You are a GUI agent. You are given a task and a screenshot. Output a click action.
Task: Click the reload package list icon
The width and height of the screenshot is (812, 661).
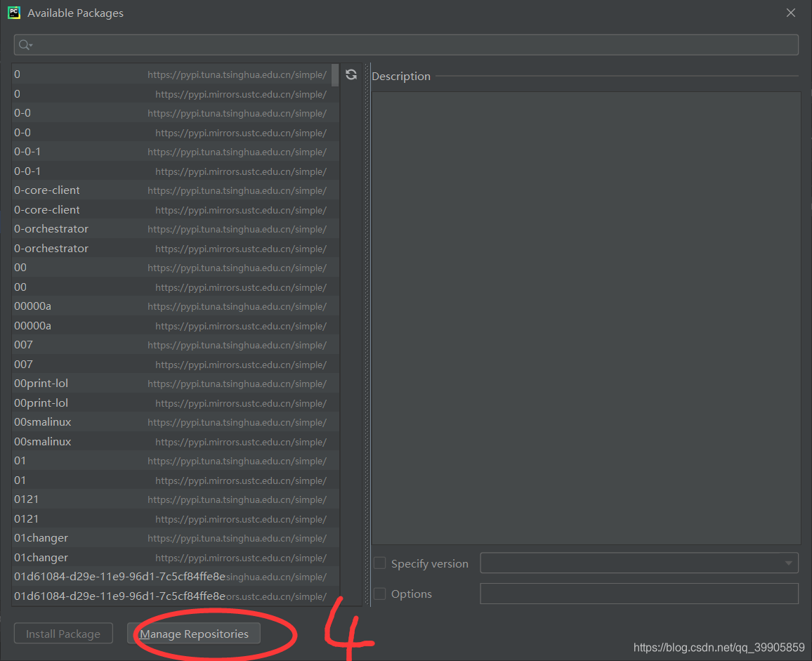coord(351,74)
